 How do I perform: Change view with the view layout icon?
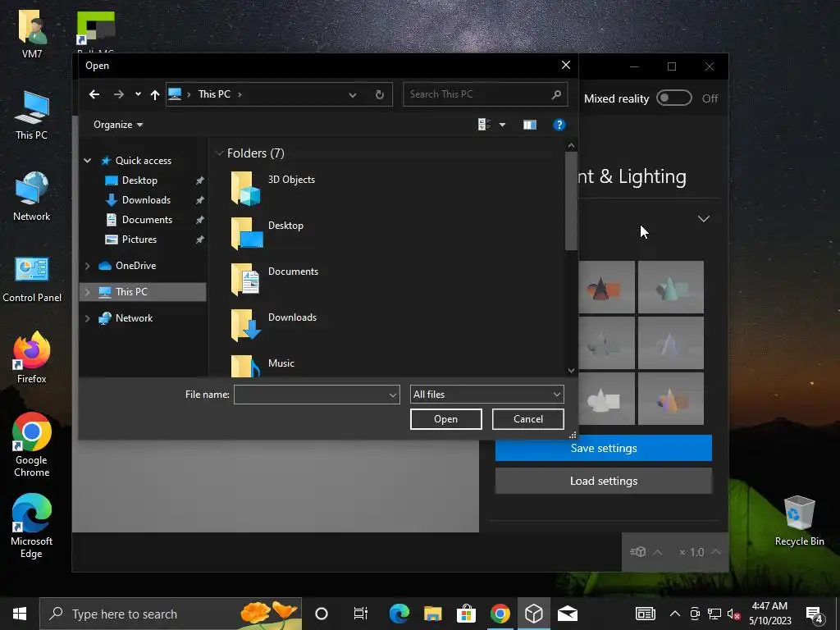[x=484, y=125]
